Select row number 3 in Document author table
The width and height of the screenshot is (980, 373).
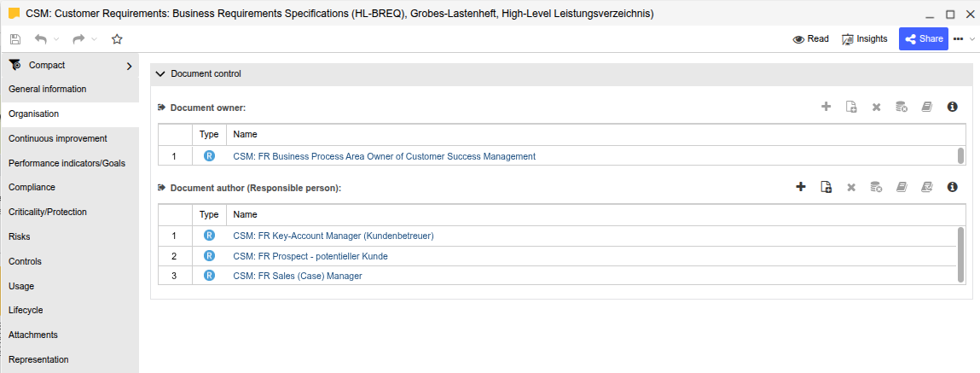(x=174, y=276)
